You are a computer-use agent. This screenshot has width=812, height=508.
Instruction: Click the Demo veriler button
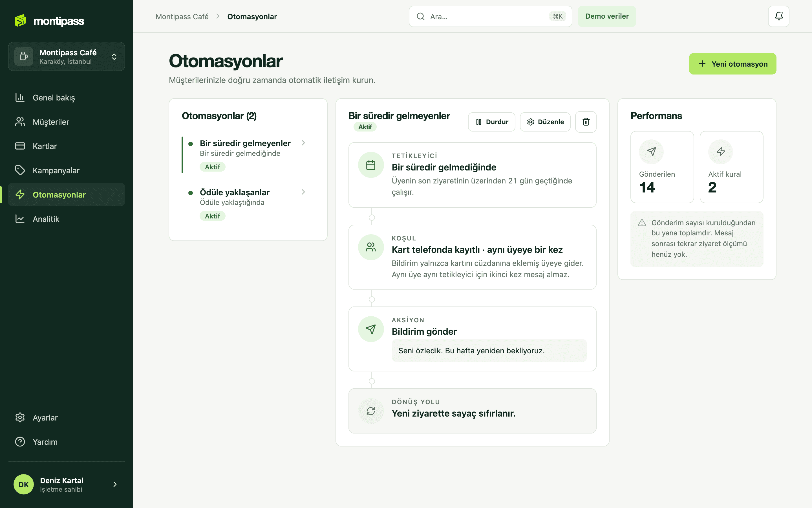(x=607, y=16)
